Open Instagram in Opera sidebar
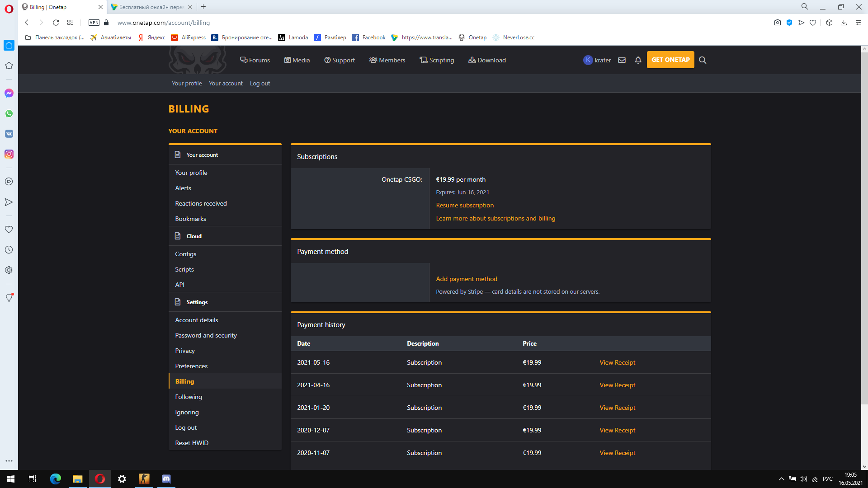This screenshot has width=868, height=488. (x=9, y=154)
